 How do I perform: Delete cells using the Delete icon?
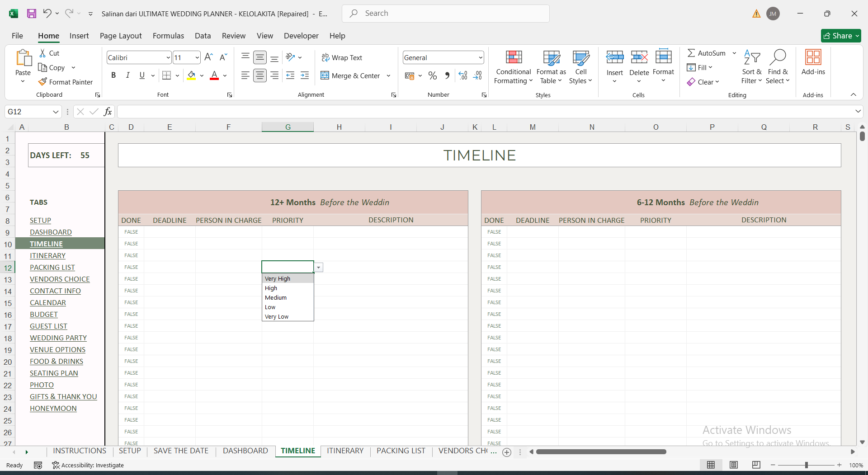tap(639, 58)
